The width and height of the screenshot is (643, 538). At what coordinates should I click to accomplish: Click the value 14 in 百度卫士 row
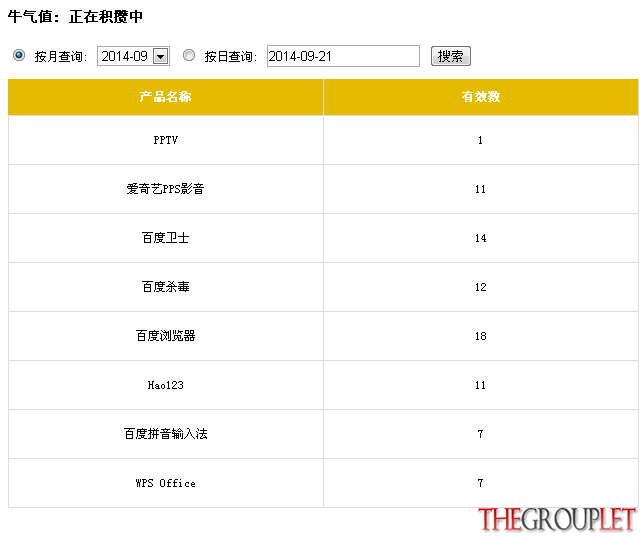(481, 238)
